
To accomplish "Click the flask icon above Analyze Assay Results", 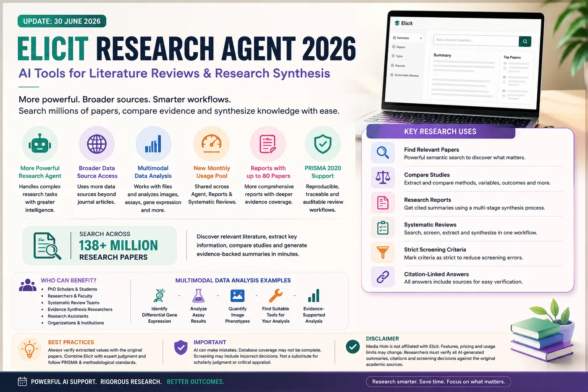I will tap(198, 296).
